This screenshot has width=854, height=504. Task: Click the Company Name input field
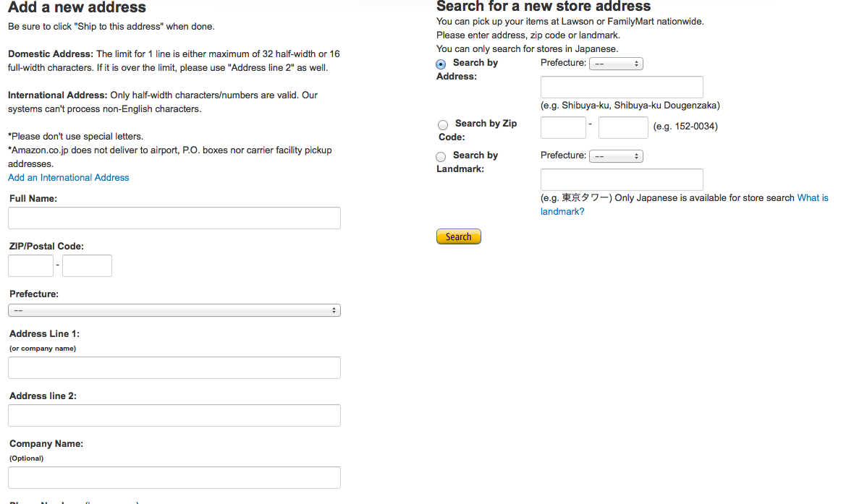coord(174,477)
